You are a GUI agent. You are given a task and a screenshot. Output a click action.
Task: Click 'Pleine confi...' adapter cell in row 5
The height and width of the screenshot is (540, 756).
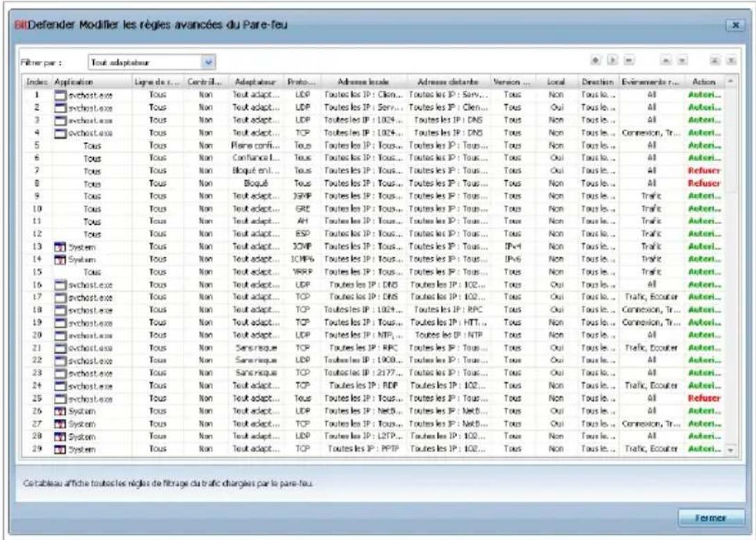(255, 145)
